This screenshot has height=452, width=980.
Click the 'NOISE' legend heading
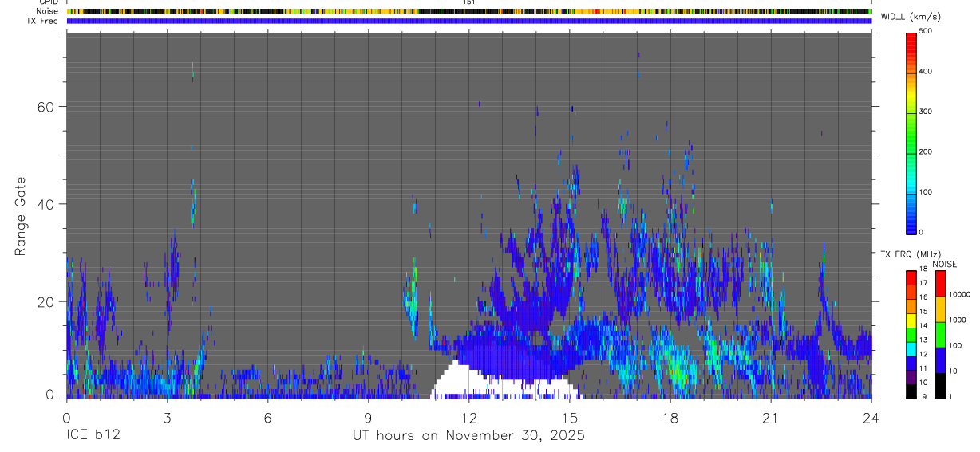pyautogui.click(x=944, y=264)
